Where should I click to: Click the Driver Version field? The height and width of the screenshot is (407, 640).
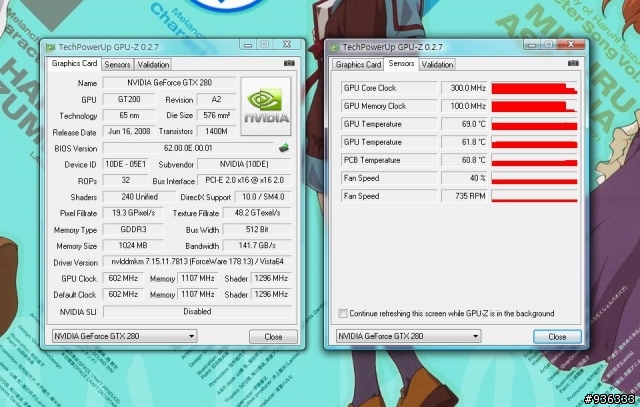coord(197,262)
